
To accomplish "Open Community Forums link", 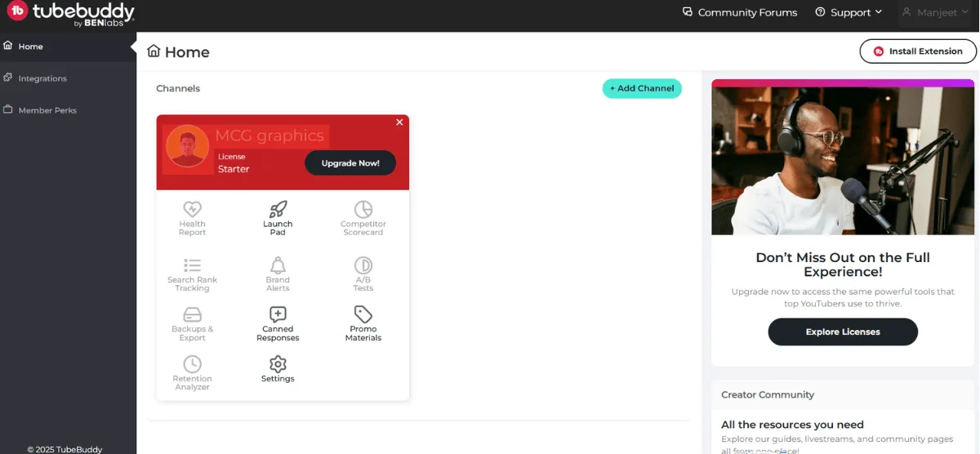I will point(740,12).
